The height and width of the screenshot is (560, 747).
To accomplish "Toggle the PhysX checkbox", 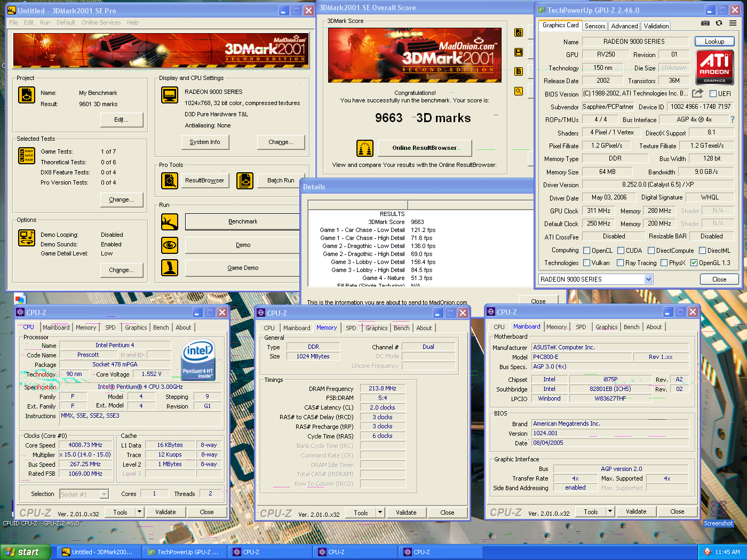I will pyautogui.click(x=664, y=263).
